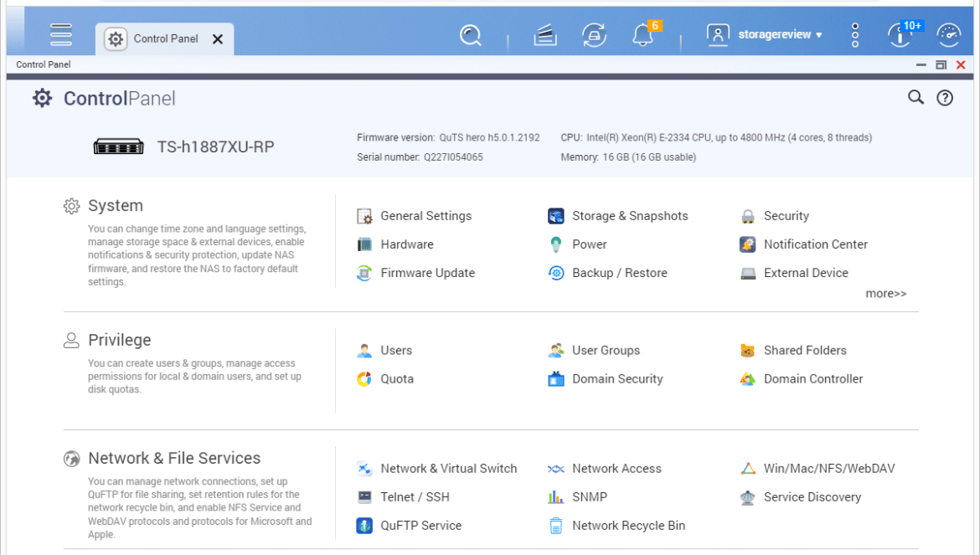Click the User Groups icon
The height and width of the screenshot is (555, 980).
[555, 350]
